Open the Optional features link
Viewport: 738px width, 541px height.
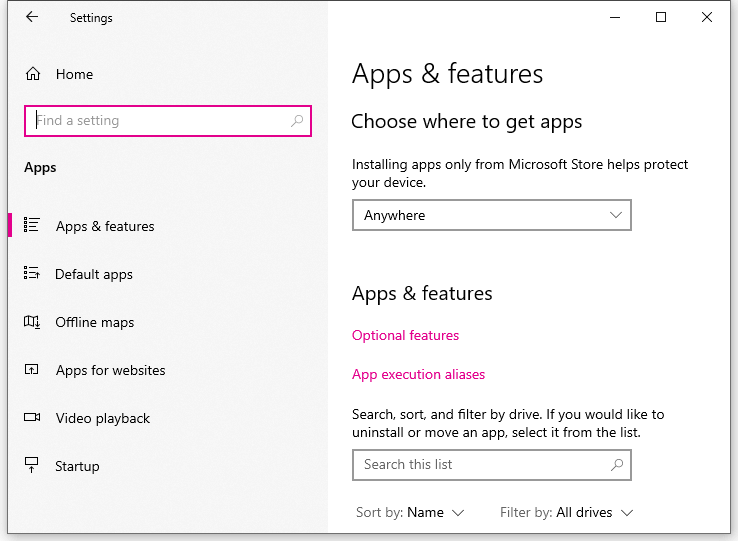tap(405, 335)
